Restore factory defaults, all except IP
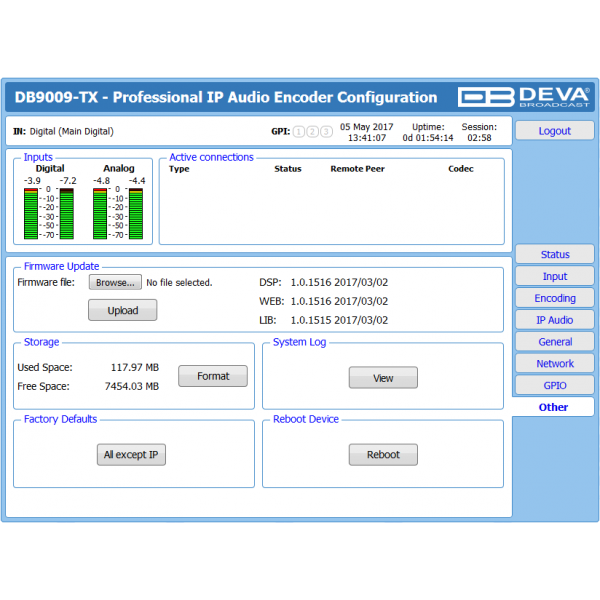 pos(131,455)
